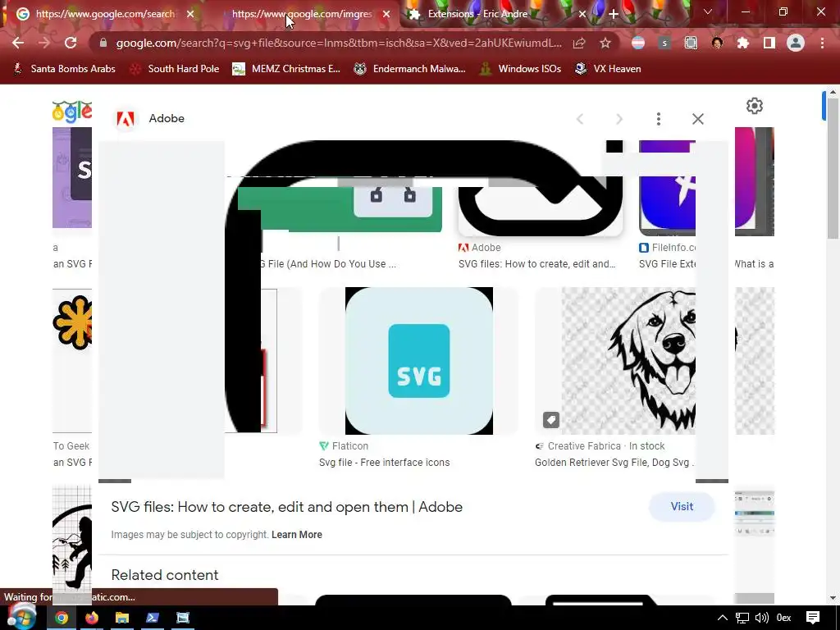Click the Creative Fabrica product tag icon
This screenshot has height=630, width=840.
(550, 420)
